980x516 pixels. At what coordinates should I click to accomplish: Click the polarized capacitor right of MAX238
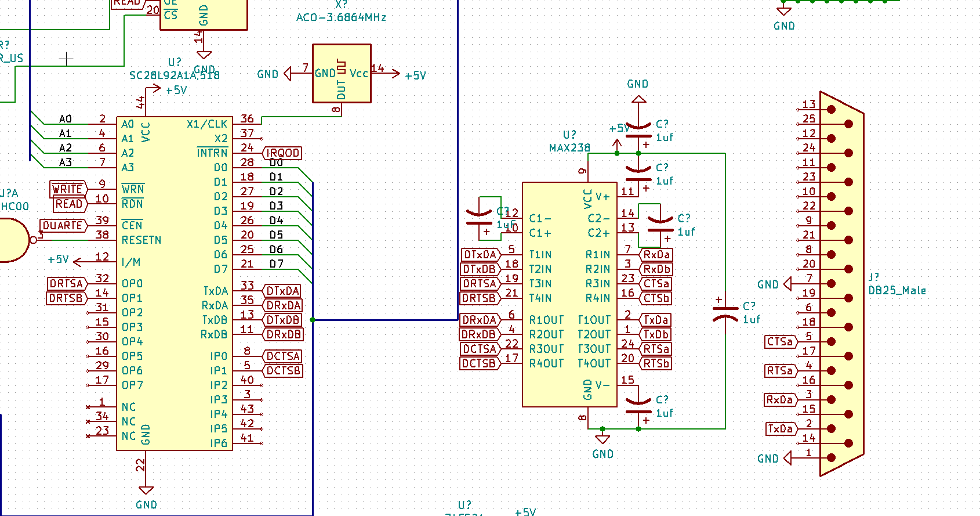(x=725, y=312)
